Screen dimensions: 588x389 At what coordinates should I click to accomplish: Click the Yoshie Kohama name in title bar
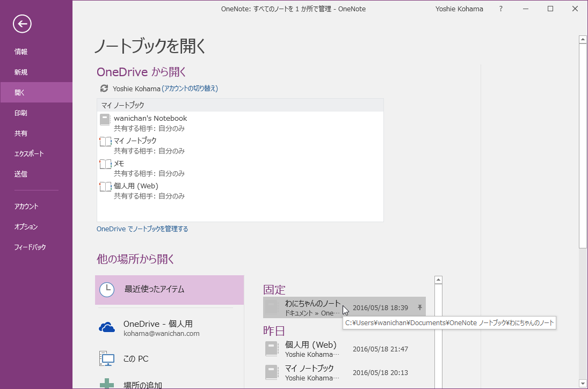[x=459, y=9]
